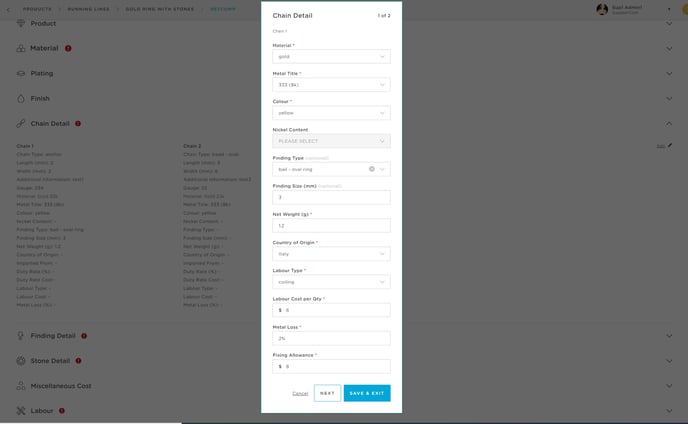
Task: Click the Save & Exit button
Action: 367,393
